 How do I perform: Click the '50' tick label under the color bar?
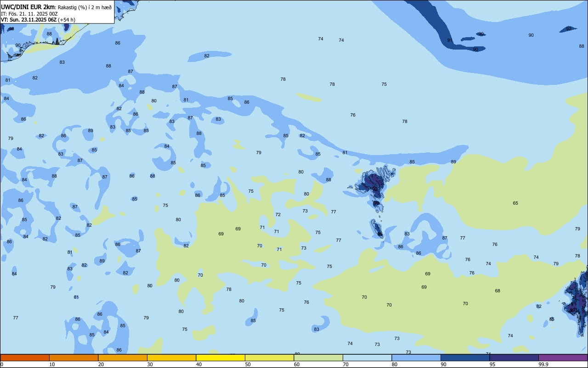click(248, 364)
